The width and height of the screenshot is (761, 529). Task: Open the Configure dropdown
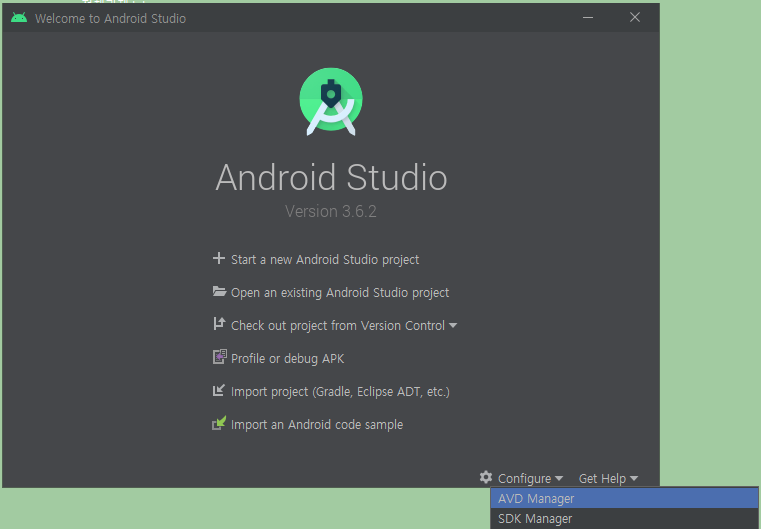point(530,479)
